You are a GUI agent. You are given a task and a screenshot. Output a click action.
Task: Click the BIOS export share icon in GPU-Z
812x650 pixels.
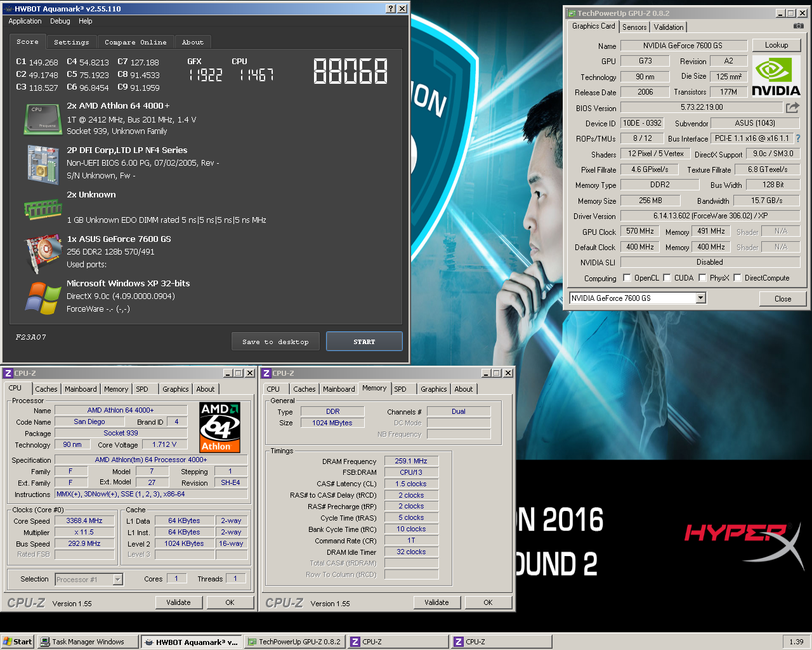pos(792,107)
